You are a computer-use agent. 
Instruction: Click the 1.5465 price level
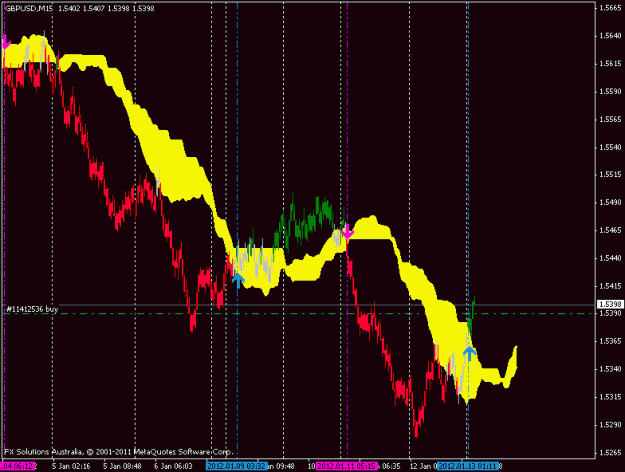[610, 230]
